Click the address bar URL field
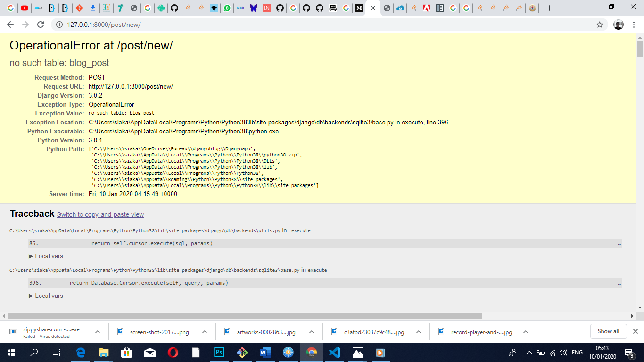 click(330, 25)
